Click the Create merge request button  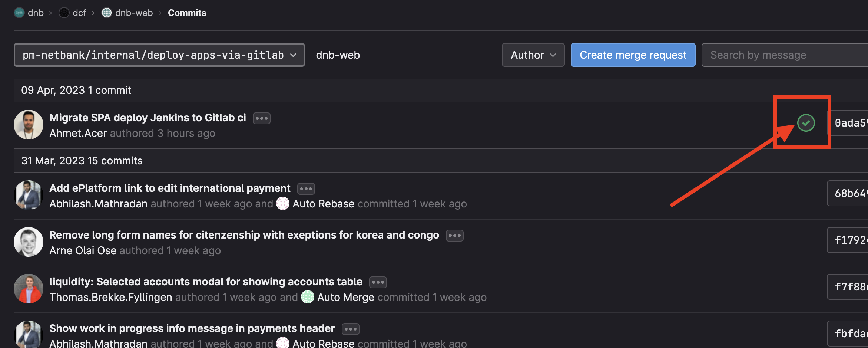(x=633, y=55)
